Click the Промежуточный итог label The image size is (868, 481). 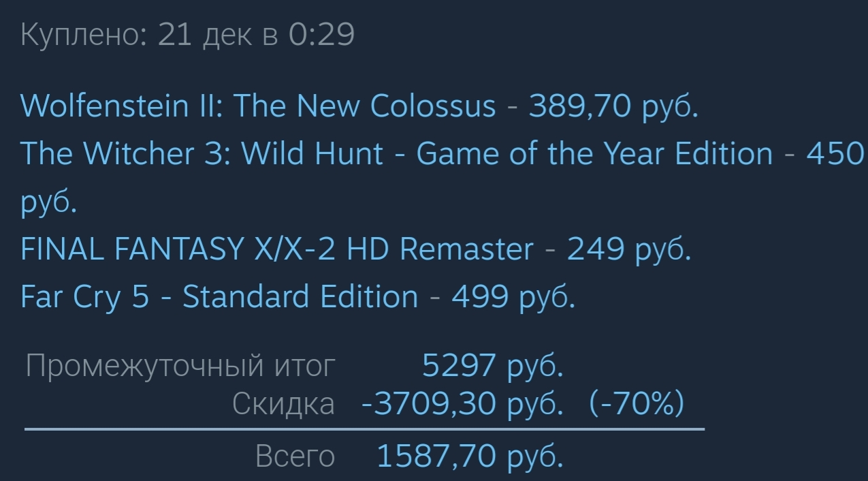click(180, 367)
